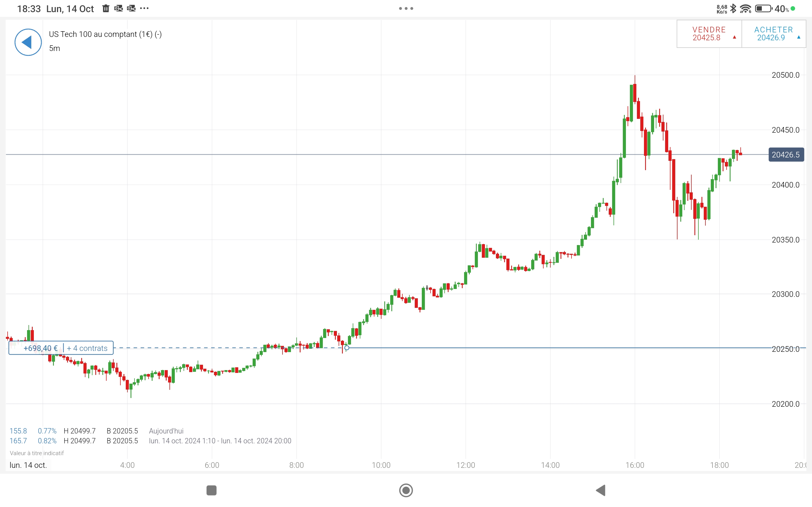This screenshot has width=812, height=507.
Task: Open the US Tech 100 instrument title
Action: coord(105,34)
